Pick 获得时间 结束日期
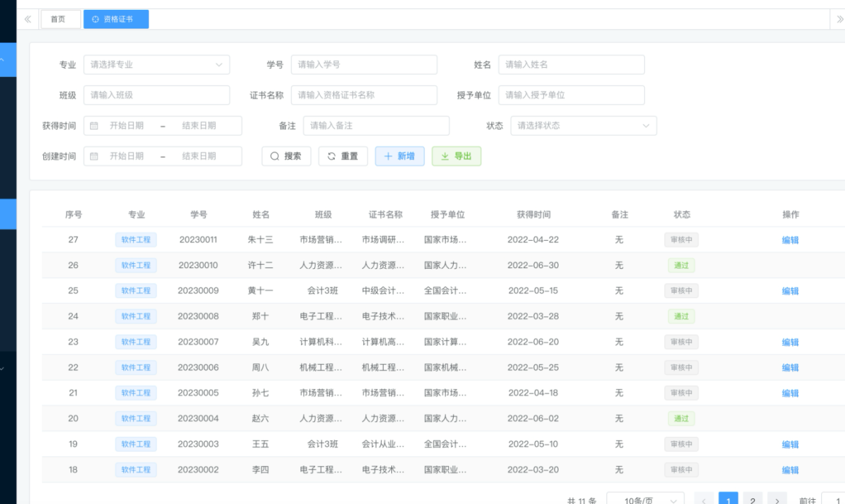 point(199,126)
